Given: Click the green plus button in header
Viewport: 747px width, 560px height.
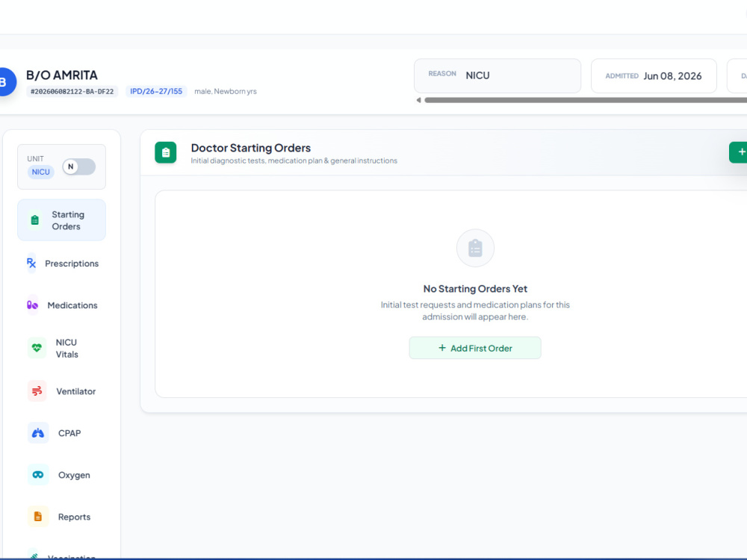Looking at the screenshot, I should pyautogui.click(x=739, y=152).
